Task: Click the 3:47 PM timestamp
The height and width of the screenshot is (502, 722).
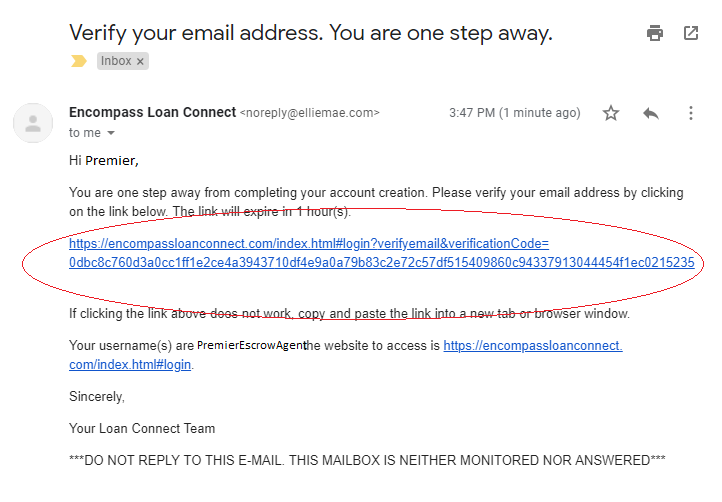Action: point(514,113)
